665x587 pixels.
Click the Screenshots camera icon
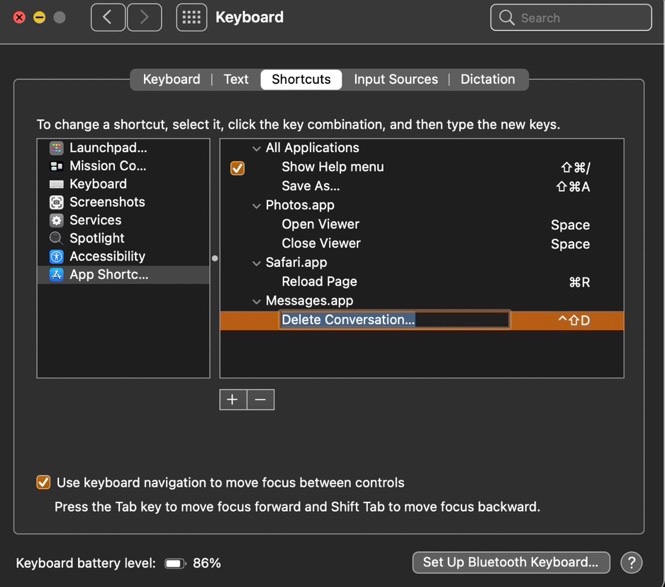point(56,202)
